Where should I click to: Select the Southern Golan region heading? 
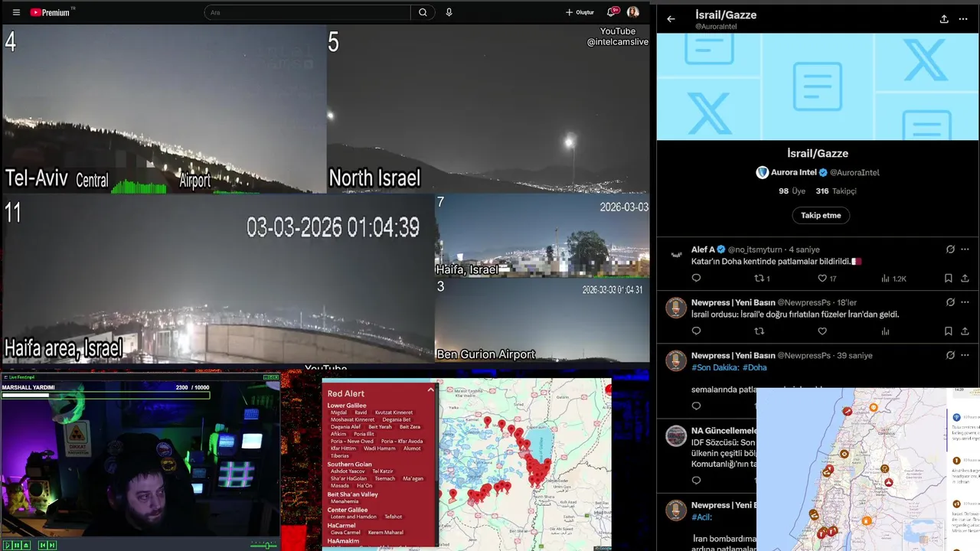point(349,465)
